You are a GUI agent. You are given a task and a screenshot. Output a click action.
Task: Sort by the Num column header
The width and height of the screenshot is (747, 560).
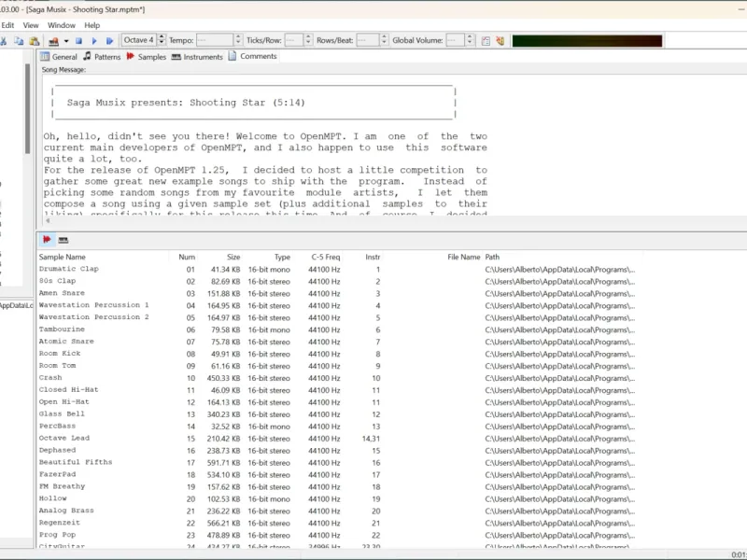(183, 257)
